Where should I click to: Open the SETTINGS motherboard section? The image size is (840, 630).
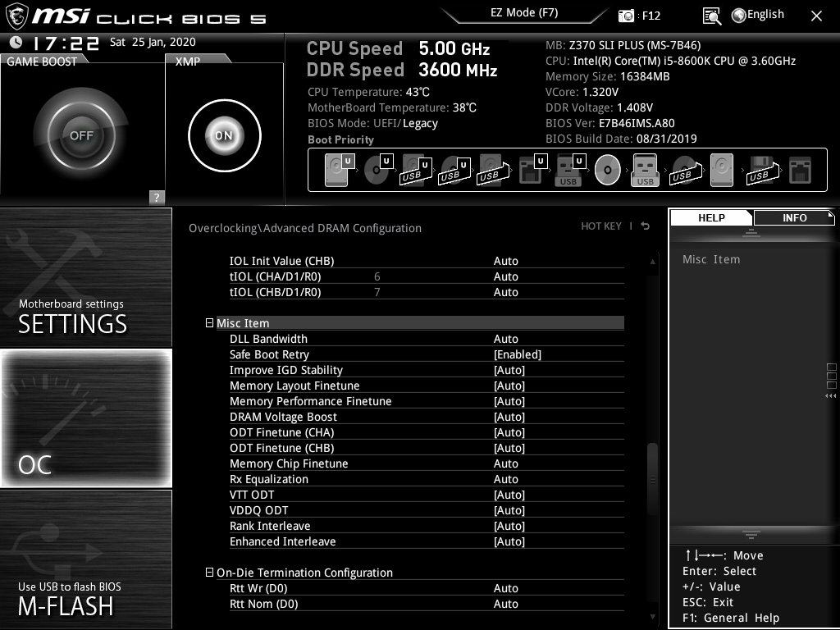(x=85, y=277)
